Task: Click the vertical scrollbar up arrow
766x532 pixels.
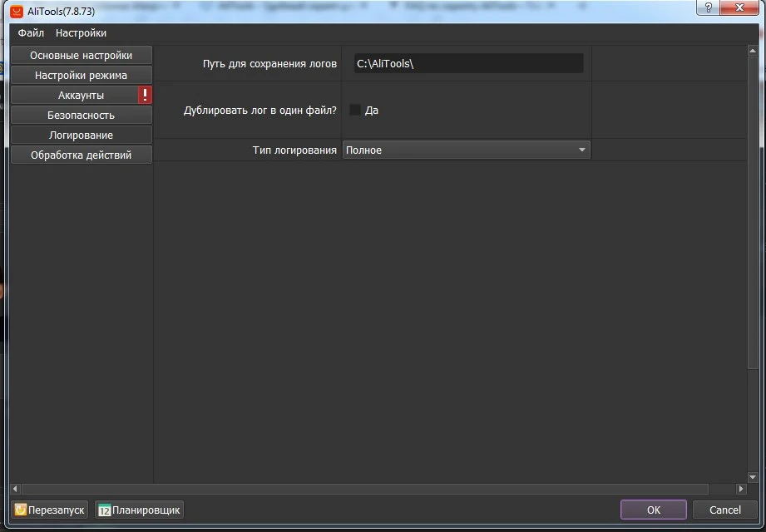Action: point(753,52)
